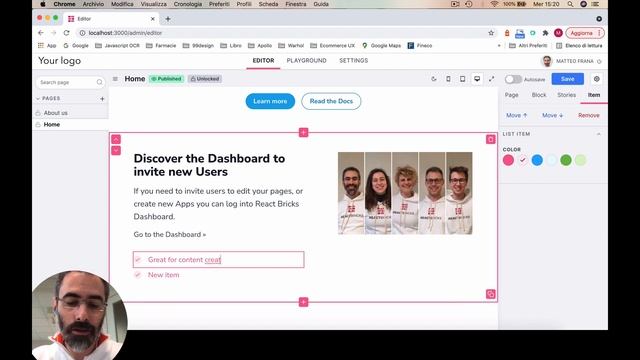Open fullscreen expand icon
This screenshot has height=360, width=640.
tap(491, 79)
